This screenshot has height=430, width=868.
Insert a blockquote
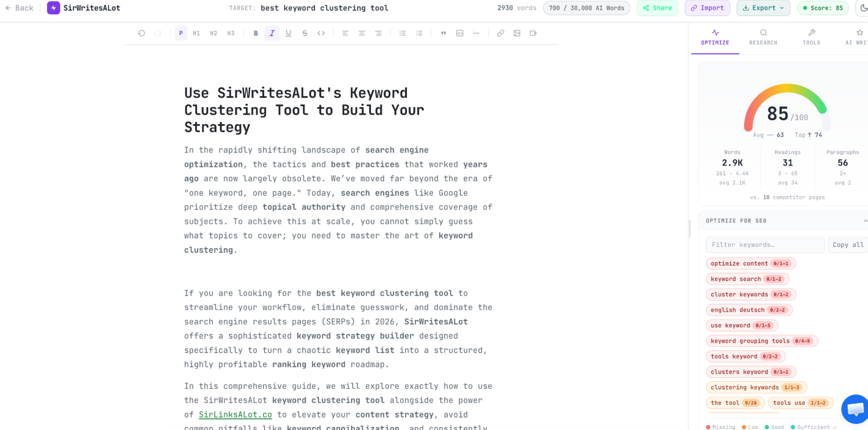pyautogui.click(x=443, y=33)
